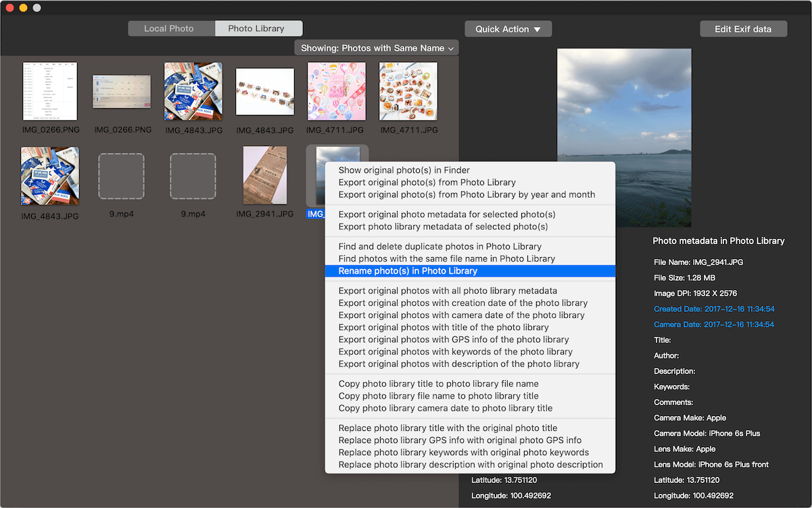Click File Name: IMG_2941.JPG text
This screenshot has width=812, height=508.
(x=698, y=262)
